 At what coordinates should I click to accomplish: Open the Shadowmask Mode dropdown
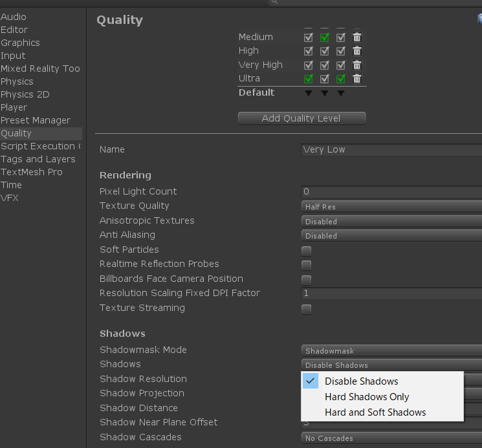click(391, 350)
